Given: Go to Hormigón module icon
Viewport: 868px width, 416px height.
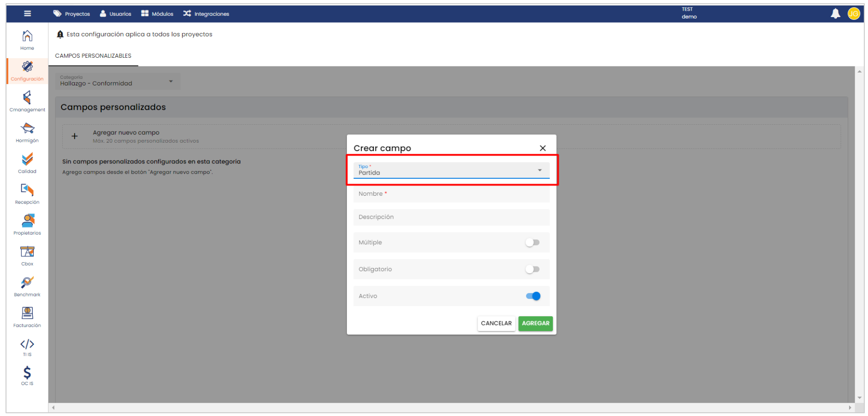Looking at the screenshot, I should coord(27,129).
